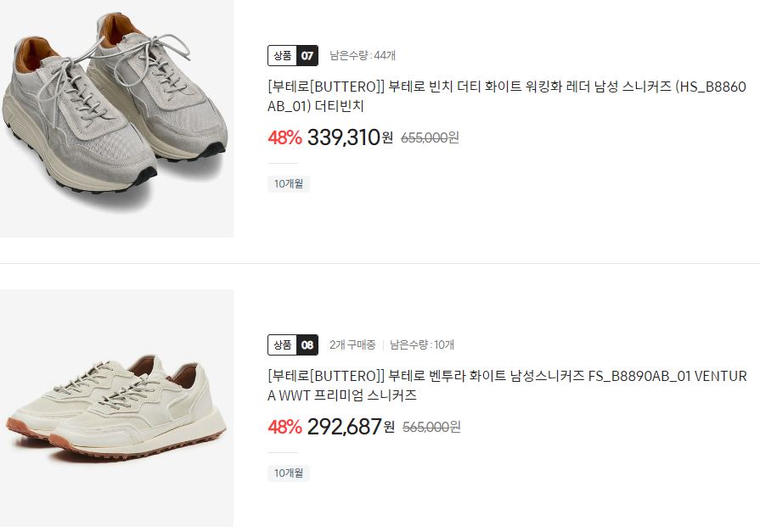Screen dimensions: 760x532
Task: Open the 부테로 빈치 더티 화이트 product title
Action: coord(506,96)
